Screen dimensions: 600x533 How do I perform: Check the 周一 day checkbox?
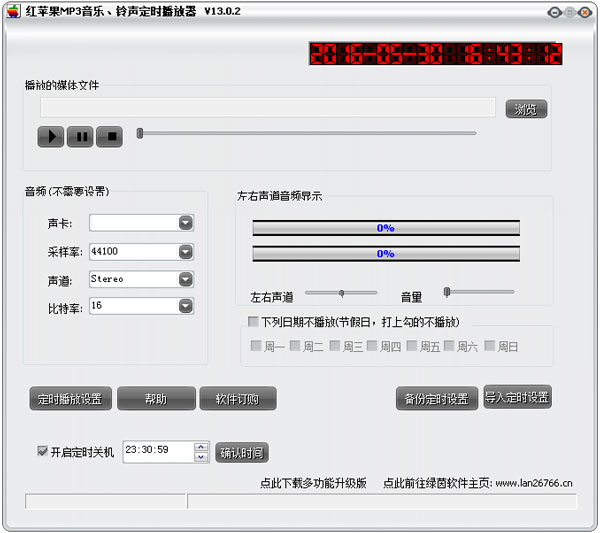click(x=256, y=346)
